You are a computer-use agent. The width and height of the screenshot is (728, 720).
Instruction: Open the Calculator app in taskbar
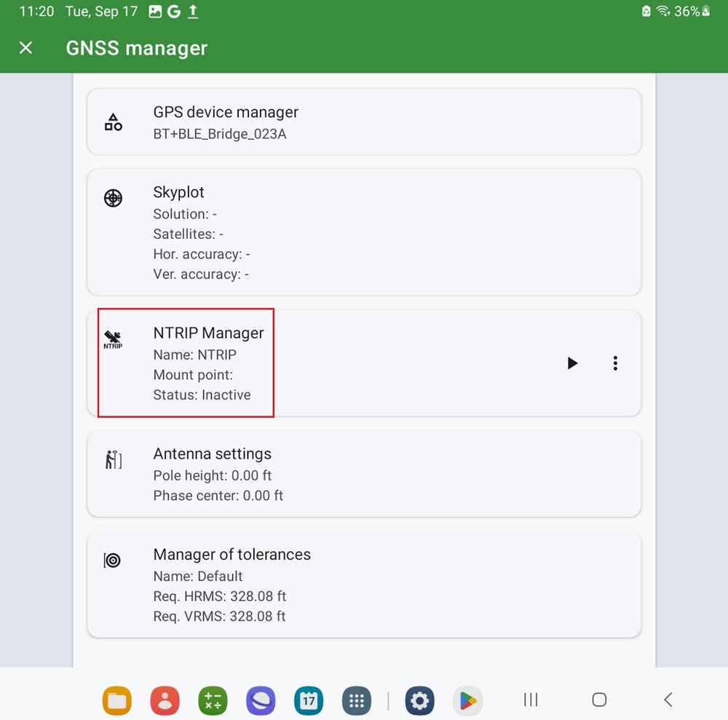tap(213, 700)
